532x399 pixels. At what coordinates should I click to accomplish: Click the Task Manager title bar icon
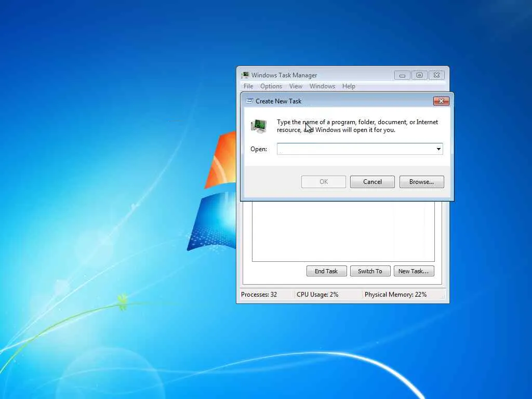245,75
